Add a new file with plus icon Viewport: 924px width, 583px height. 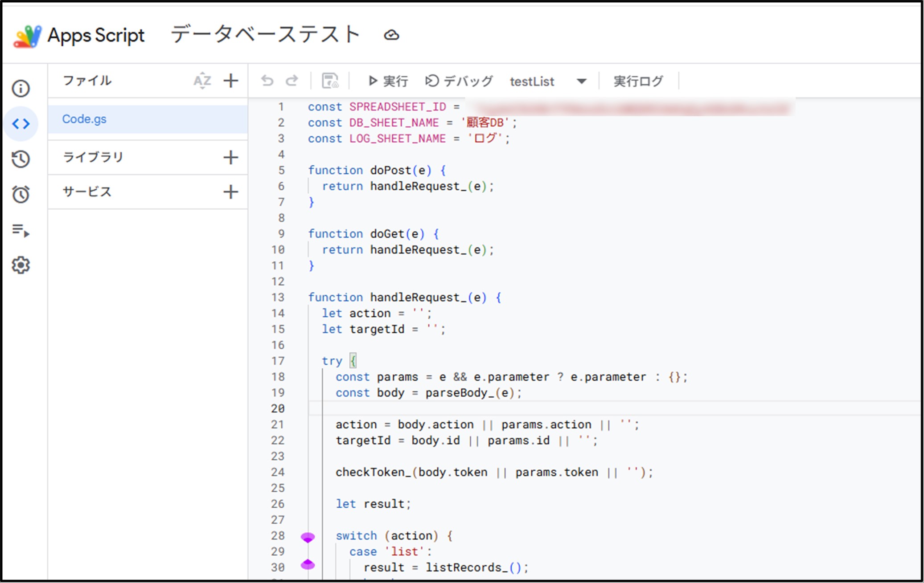click(x=231, y=81)
